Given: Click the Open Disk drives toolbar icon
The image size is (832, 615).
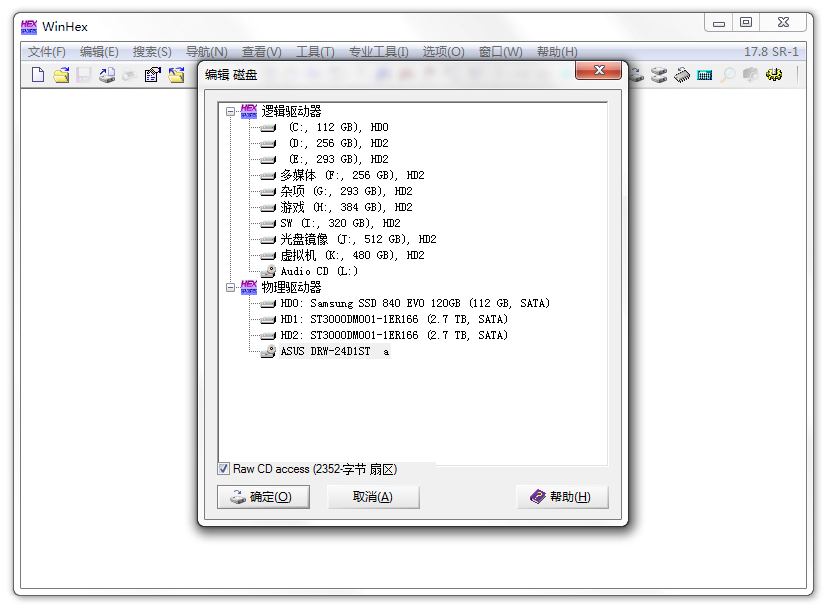Looking at the screenshot, I should (x=659, y=75).
